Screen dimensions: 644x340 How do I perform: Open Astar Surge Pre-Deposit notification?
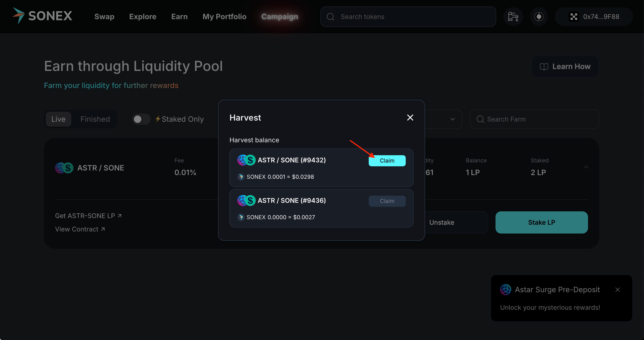click(561, 298)
